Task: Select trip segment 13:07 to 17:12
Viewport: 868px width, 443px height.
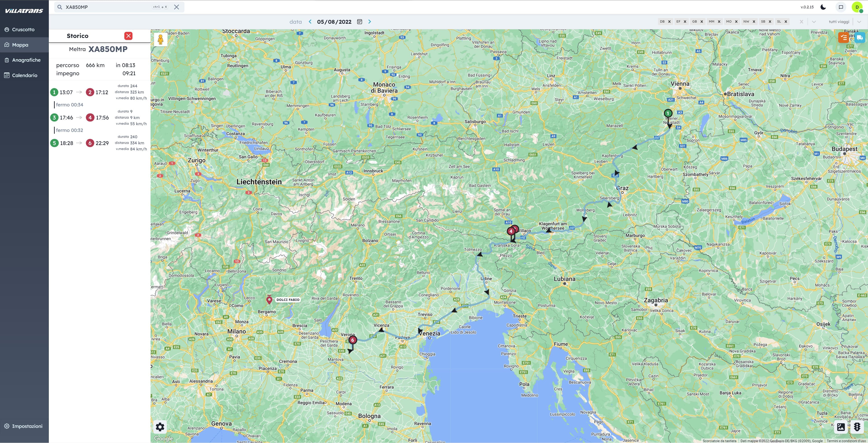Action: 81,92
